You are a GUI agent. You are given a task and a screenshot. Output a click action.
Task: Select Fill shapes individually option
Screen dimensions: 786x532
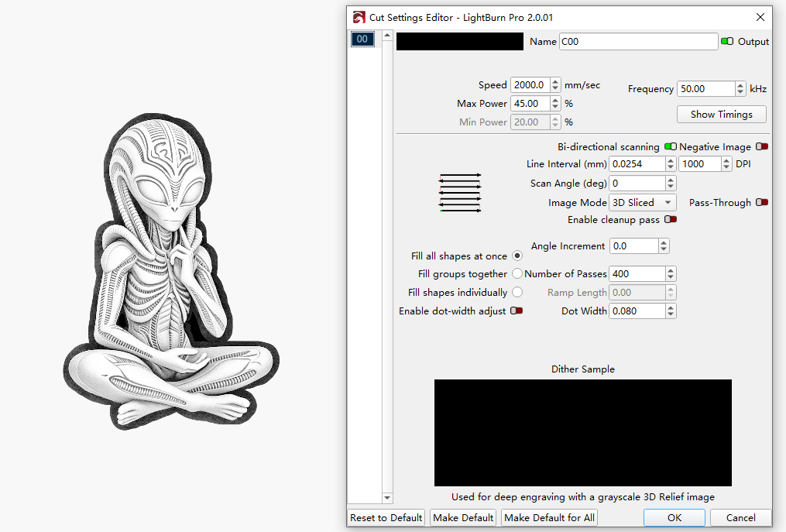[x=517, y=292]
